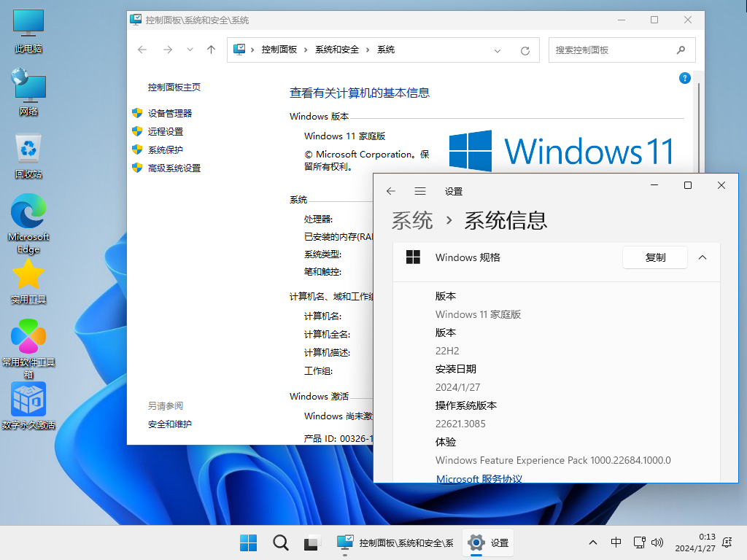Collapse the Windows 规格 section
This screenshot has height=560, width=747.
(x=703, y=257)
